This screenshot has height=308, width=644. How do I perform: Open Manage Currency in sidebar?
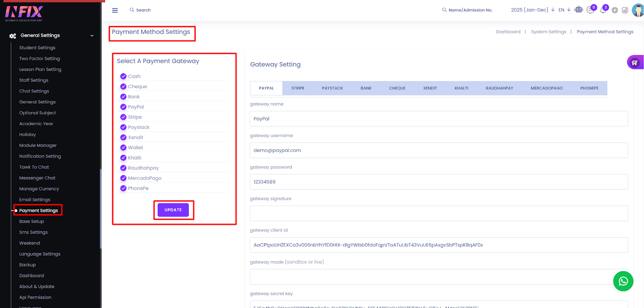point(39,189)
